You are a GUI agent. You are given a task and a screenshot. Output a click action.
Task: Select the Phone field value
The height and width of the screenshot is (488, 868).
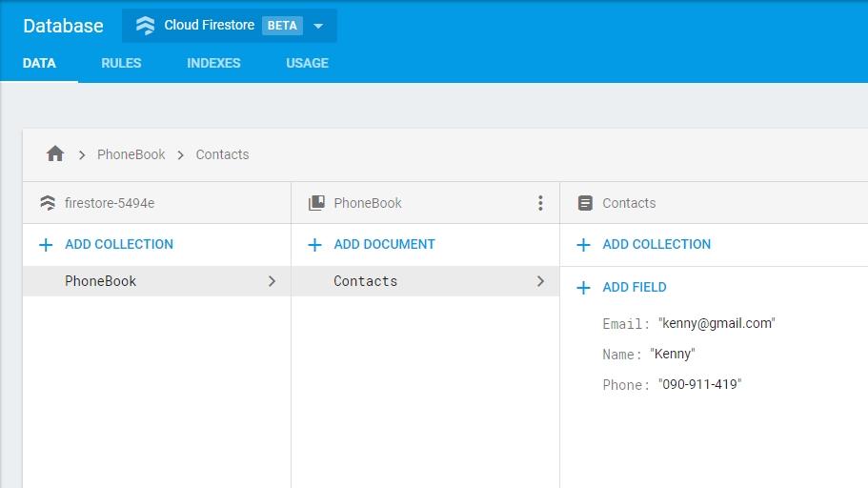[x=699, y=384]
